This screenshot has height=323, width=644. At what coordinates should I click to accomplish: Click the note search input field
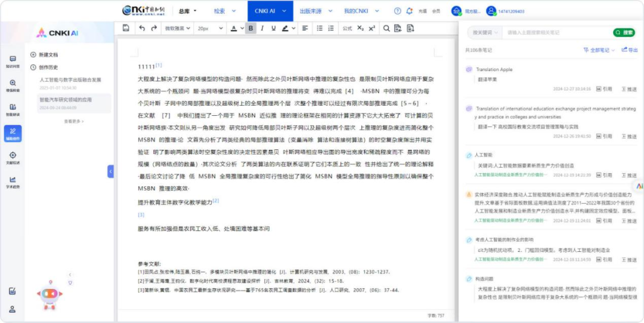tap(555, 32)
